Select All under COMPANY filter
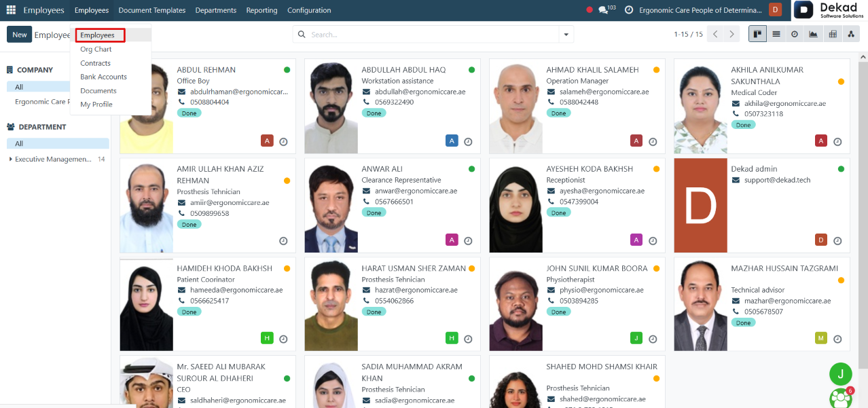868x408 pixels. click(39, 87)
